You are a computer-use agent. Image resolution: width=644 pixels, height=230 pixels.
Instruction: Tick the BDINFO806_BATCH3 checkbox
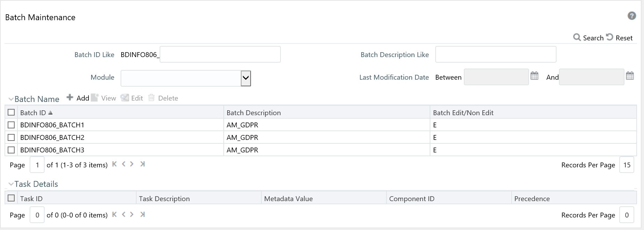pyautogui.click(x=11, y=150)
